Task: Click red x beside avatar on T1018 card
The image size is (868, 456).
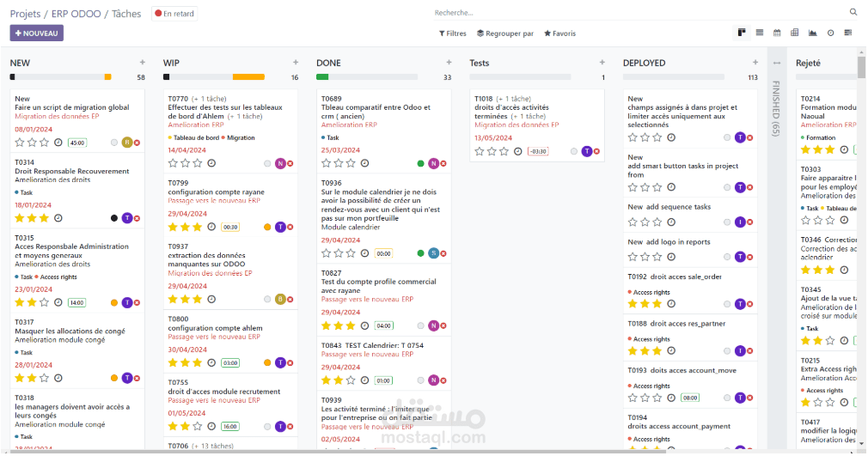Action: [x=596, y=152]
